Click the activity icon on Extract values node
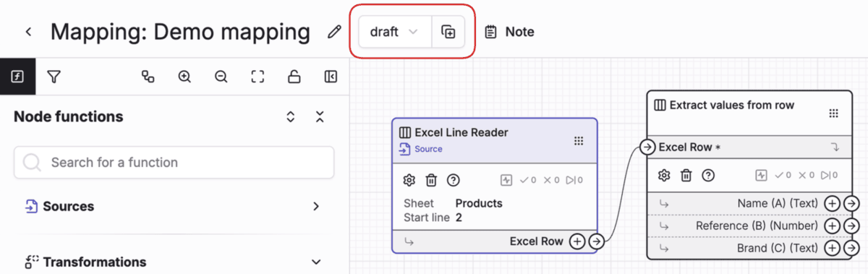868x274 pixels. 761,175
